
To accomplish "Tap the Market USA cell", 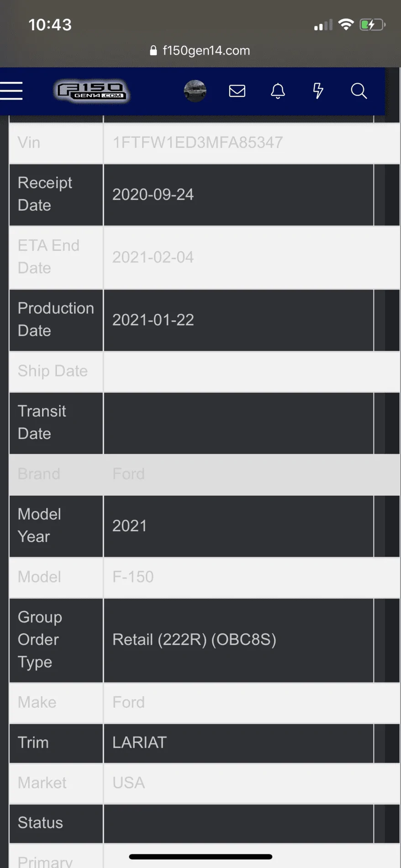I will 129,783.
